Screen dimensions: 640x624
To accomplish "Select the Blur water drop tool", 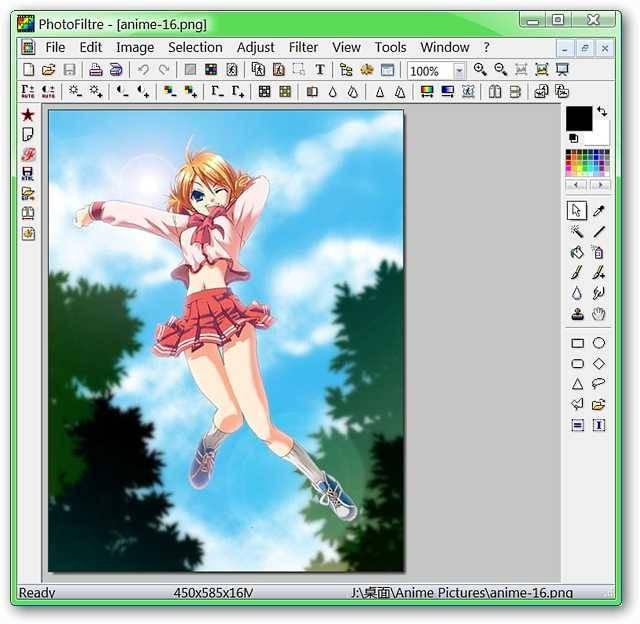I will click(577, 293).
